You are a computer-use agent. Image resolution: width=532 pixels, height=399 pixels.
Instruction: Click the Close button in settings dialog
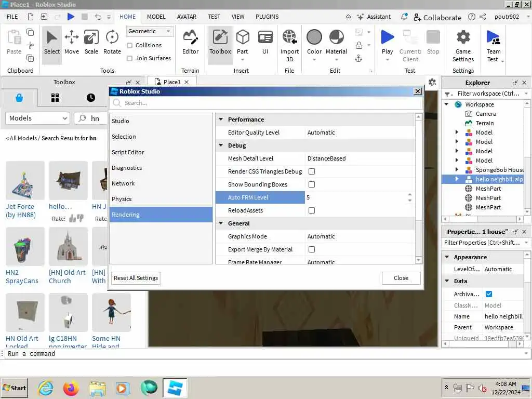coord(401,278)
